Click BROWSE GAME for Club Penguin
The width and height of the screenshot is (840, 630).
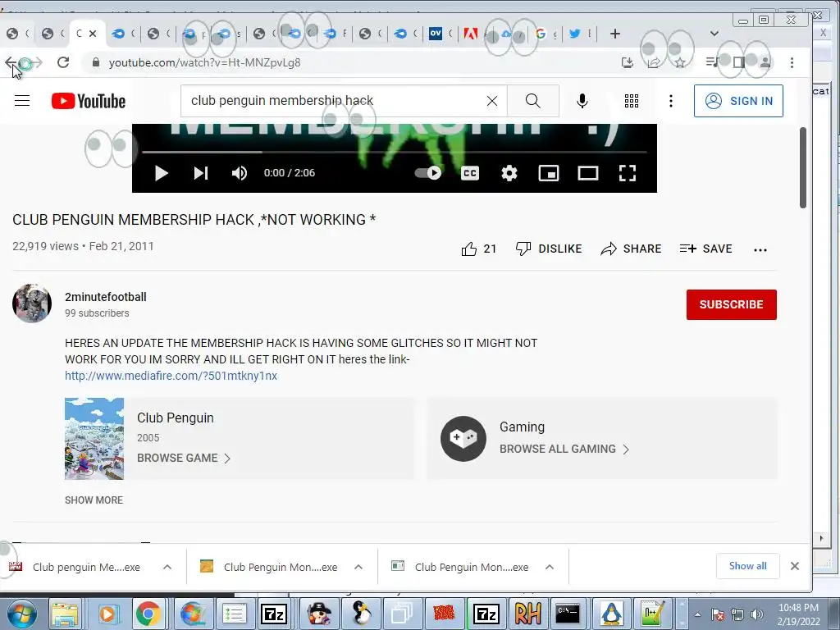click(x=183, y=458)
